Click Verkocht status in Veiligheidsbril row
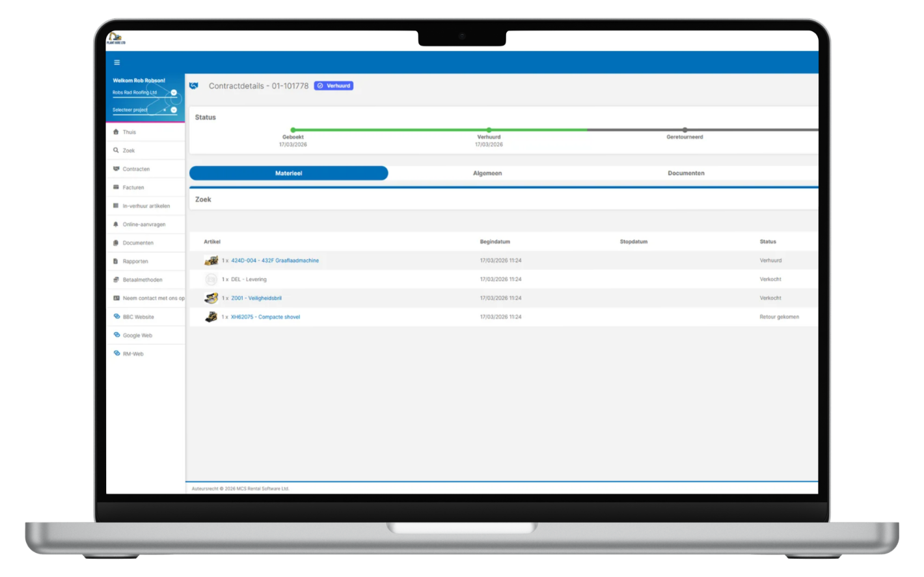924x577 pixels. click(770, 298)
